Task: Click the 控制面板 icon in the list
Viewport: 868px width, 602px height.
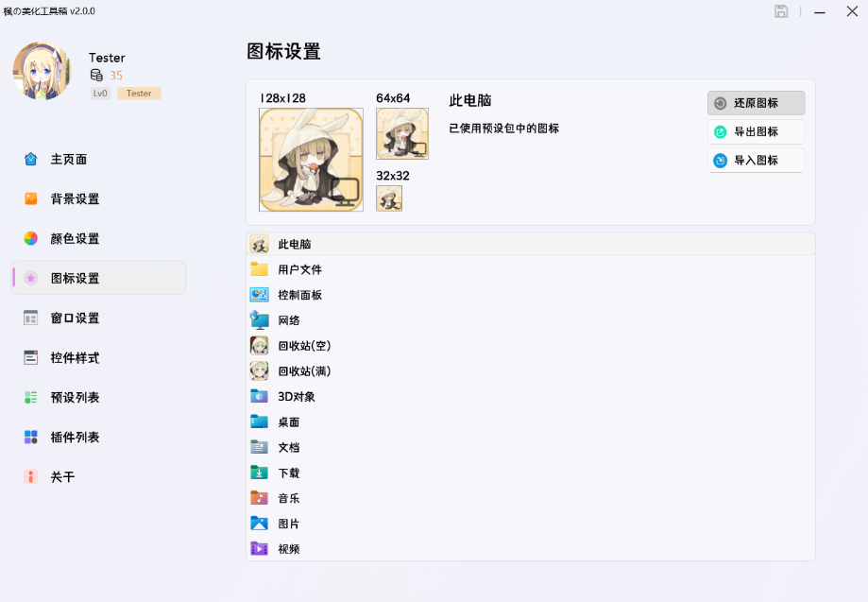Action: click(260, 295)
